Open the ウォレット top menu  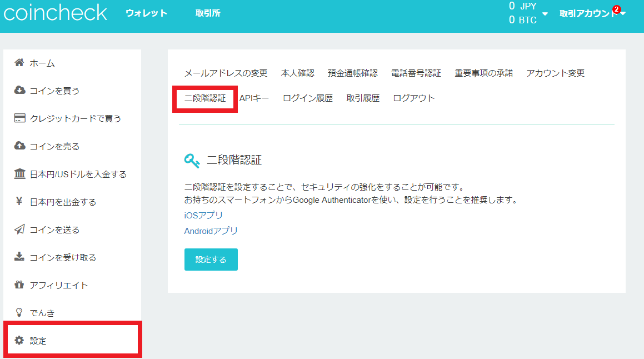(147, 13)
